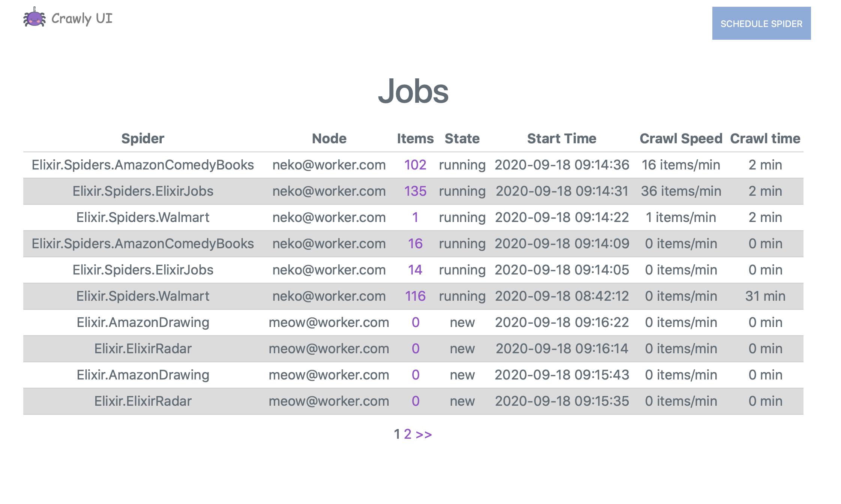This screenshot has width=841, height=504.
Task: Click the 116 items count link
Action: [x=415, y=296]
